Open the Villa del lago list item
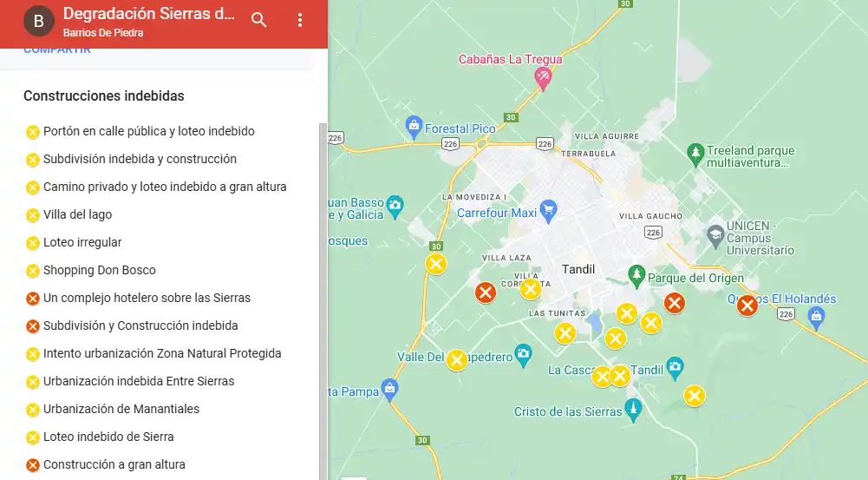Viewport: 868px width, 480px height. tap(77, 214)
